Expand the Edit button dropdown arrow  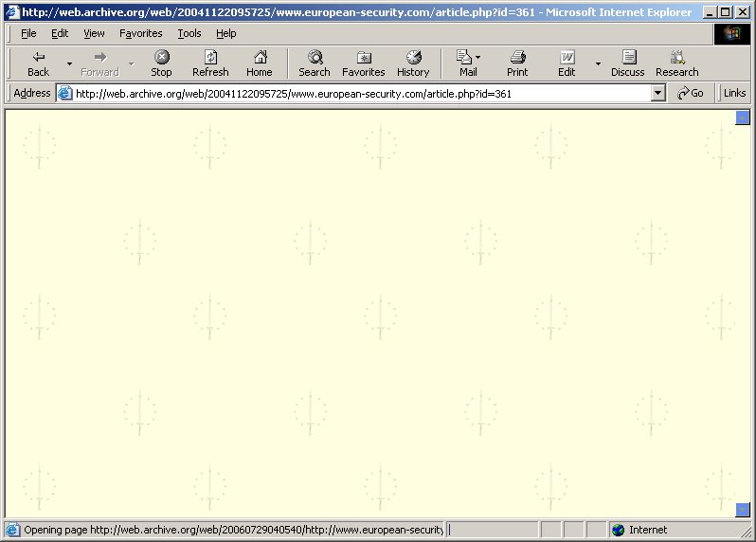point(597,64)
